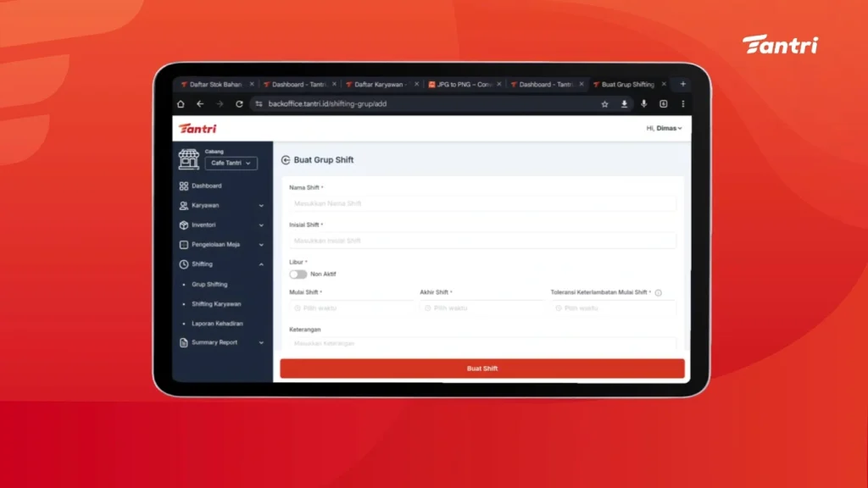Viewport: 868px width, 488px height.
Task: Open Laporan Kehadiran submenu item
Action: click(x=217, y=324)
